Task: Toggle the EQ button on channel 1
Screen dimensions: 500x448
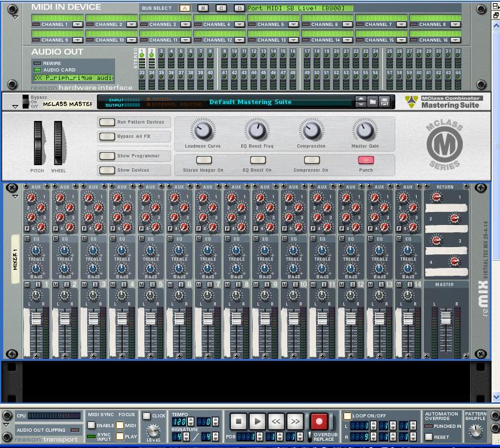Action: 27,239
